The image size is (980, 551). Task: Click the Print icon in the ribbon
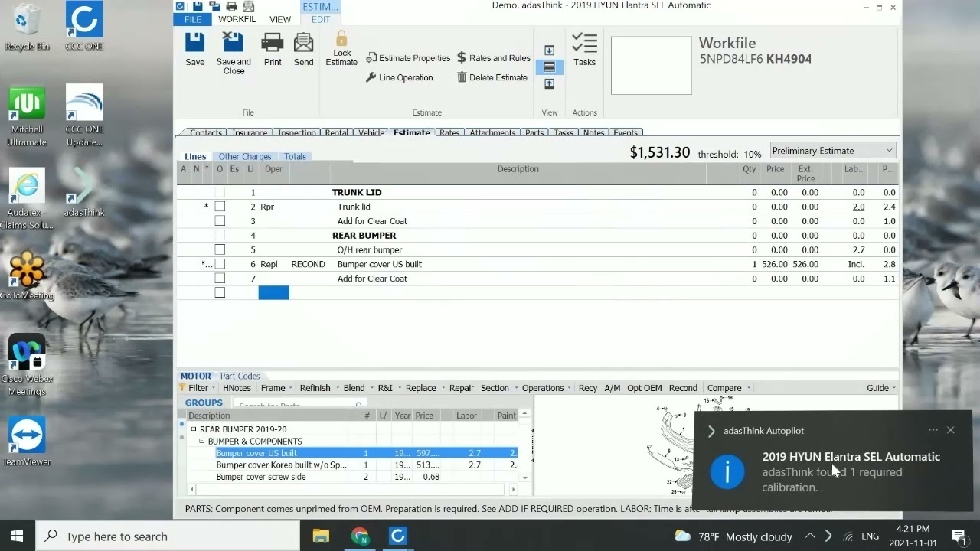tap(273, 43)
